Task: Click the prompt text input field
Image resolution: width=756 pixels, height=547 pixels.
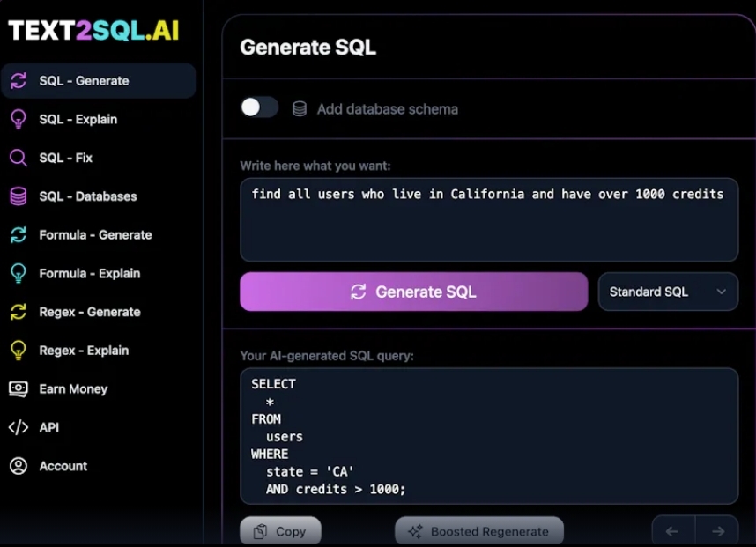Action: (488, 219)
